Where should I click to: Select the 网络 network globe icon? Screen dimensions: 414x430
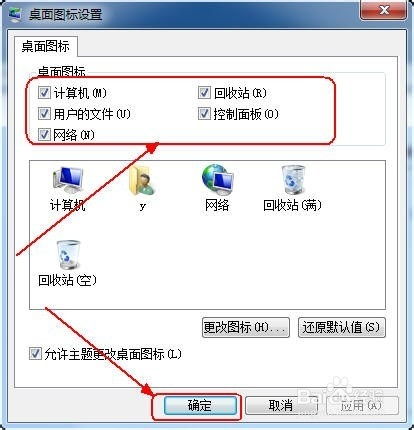pyautogui.click(x=217, y=180)
